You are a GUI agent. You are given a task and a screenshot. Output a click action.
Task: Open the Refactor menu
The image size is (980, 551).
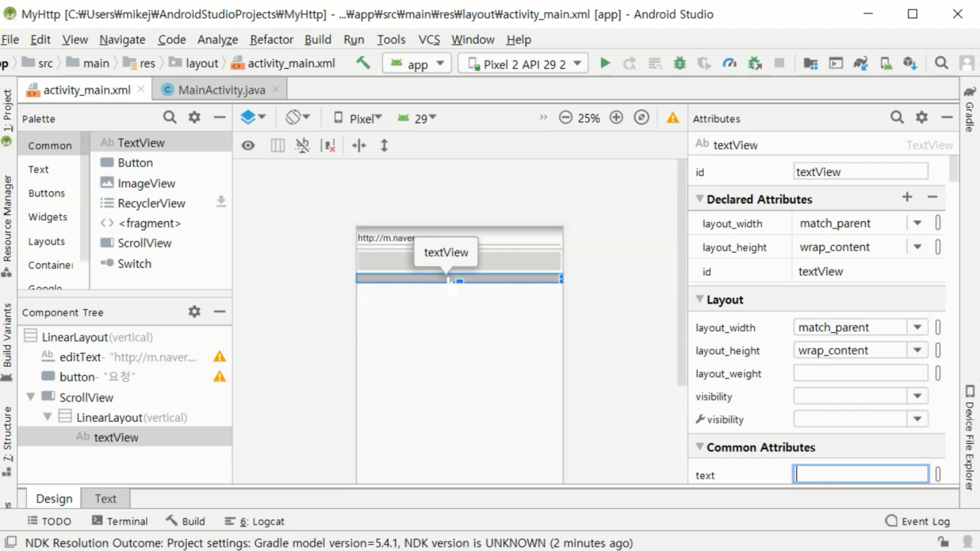[271, 39]
